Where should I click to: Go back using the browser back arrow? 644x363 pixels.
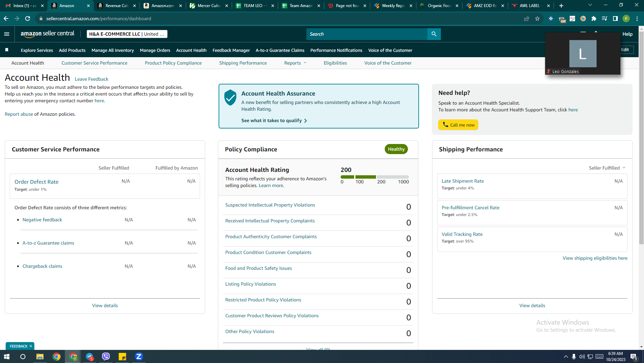tap(6, 19)
